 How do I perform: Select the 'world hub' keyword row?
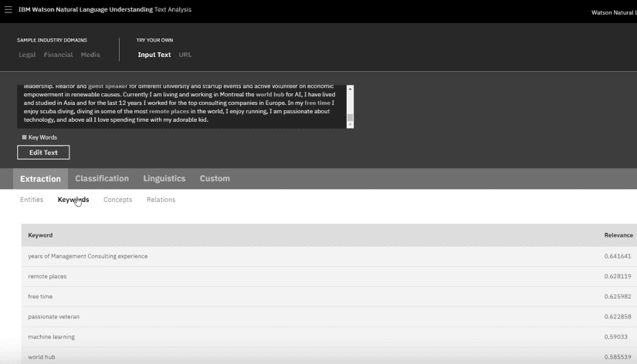[329, 356]
